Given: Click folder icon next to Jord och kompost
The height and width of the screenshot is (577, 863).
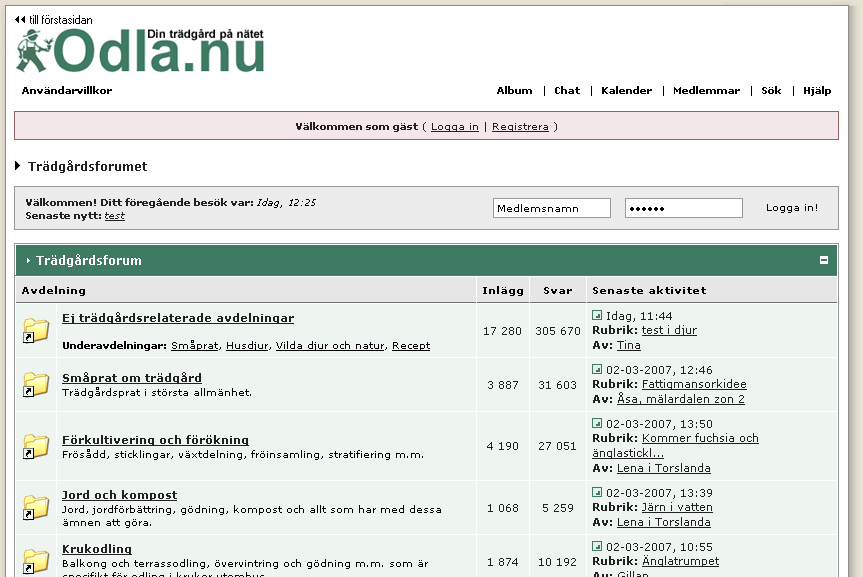Looking at the screenshot, I should tap(36, 507).
